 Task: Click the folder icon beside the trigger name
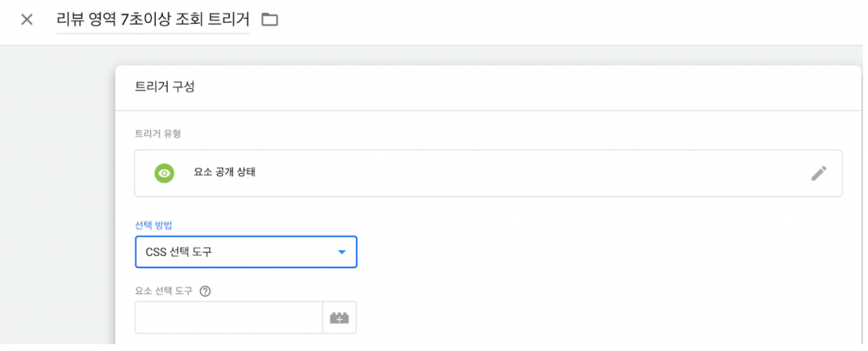click(270, 19)
